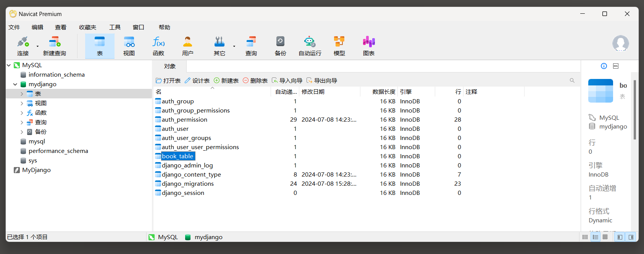Click the user avatar profile icon

[621, 43]
